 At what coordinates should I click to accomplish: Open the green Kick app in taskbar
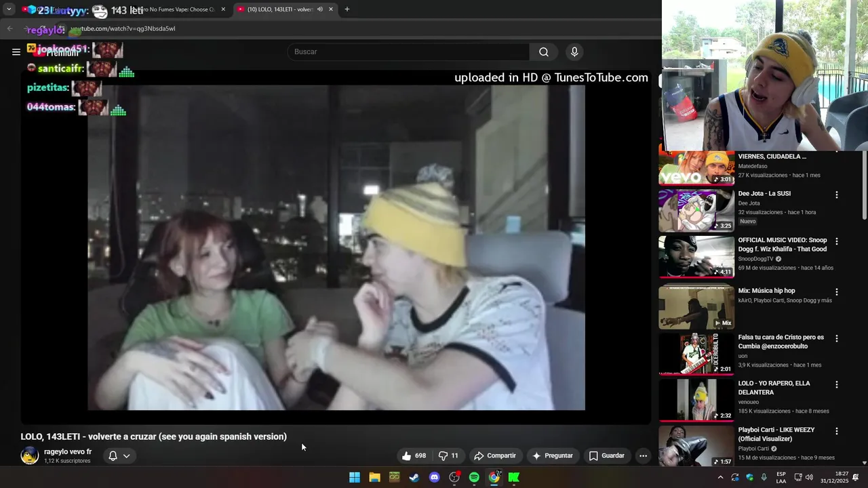tap(514, 477)
